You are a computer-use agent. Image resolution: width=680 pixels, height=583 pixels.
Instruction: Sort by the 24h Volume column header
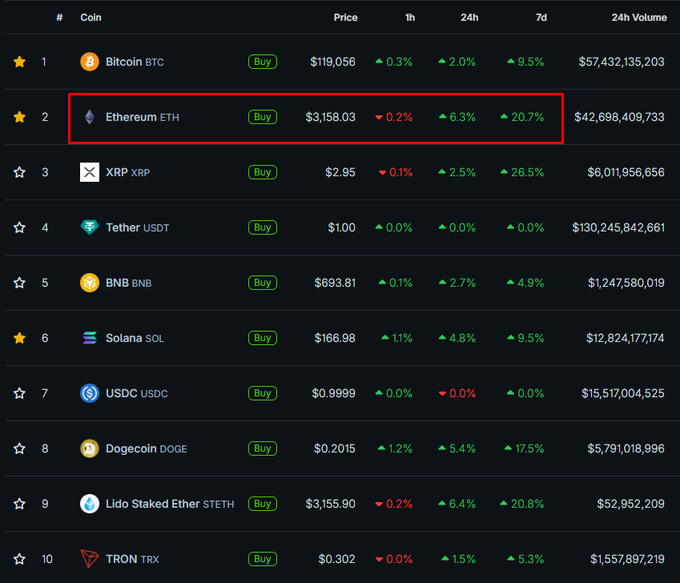click(639, 17)
